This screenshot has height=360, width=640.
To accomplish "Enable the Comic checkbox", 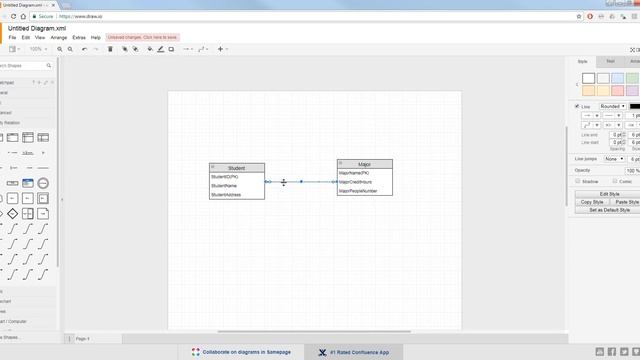I will [615, 181].
